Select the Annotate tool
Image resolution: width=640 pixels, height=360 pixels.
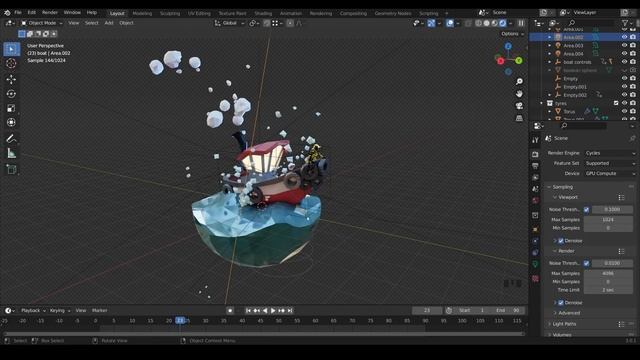coord(11,139)
